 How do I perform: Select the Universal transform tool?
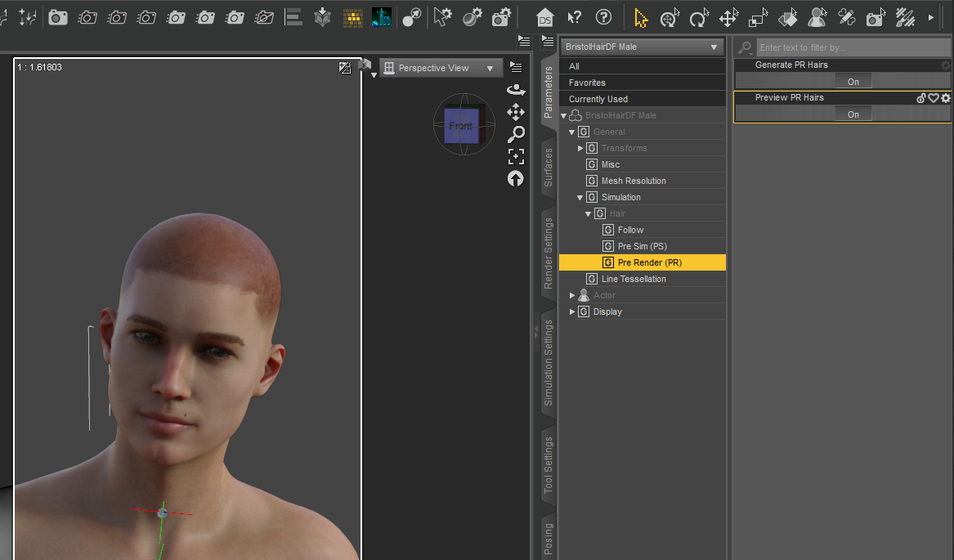(670, 17)
